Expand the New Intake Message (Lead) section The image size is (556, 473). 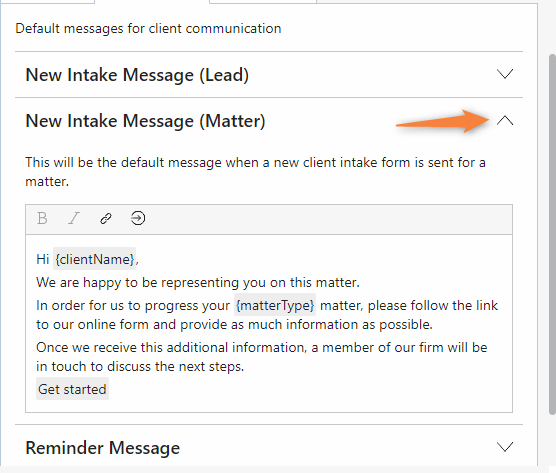505,74
